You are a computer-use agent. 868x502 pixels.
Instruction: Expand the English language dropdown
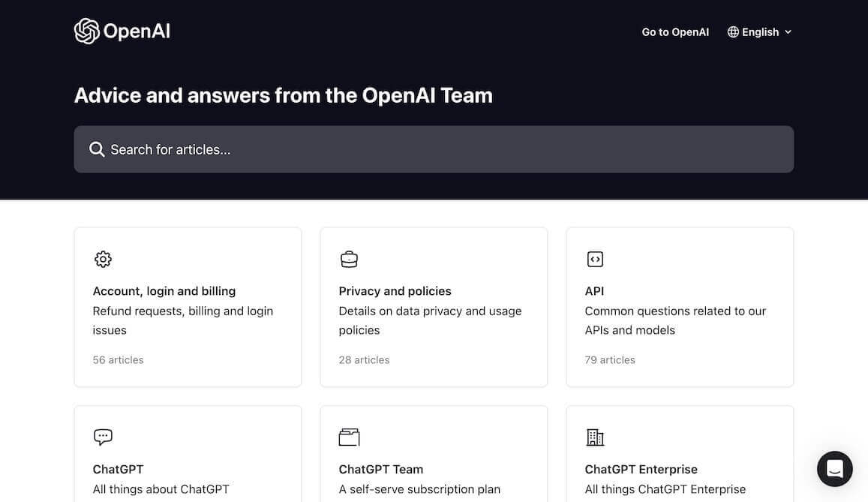click(x=759, y=32)
